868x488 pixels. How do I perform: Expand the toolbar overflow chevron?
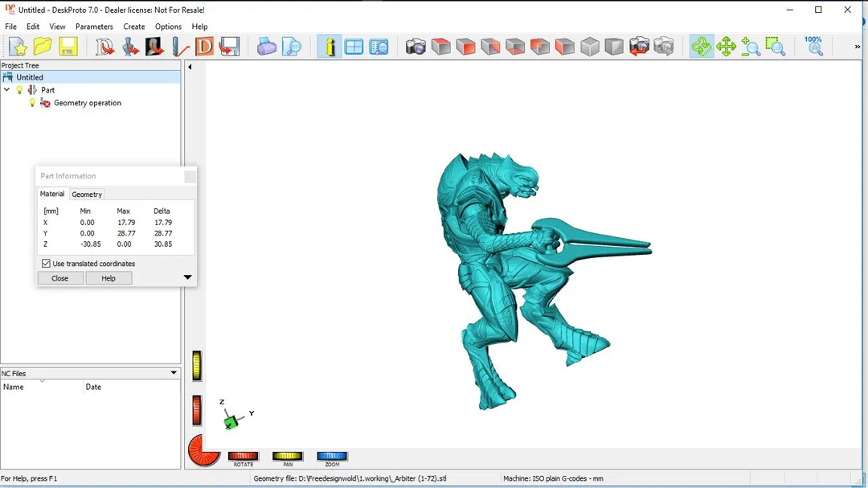click(x=858, y=47)
